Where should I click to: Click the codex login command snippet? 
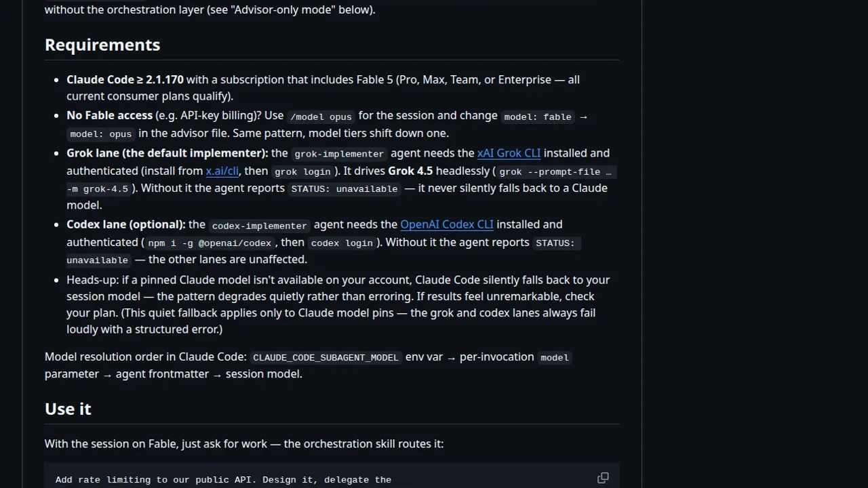pyautogui.click(x=342, y=243)
